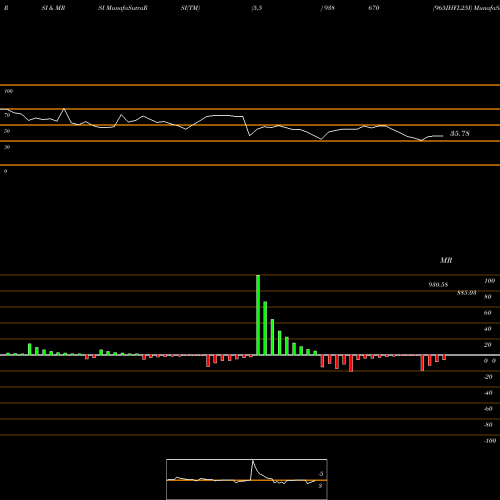The image size is (500, 500).
Task: Click the "70" level label on RSI chart
Action: [x=7, y=115]
